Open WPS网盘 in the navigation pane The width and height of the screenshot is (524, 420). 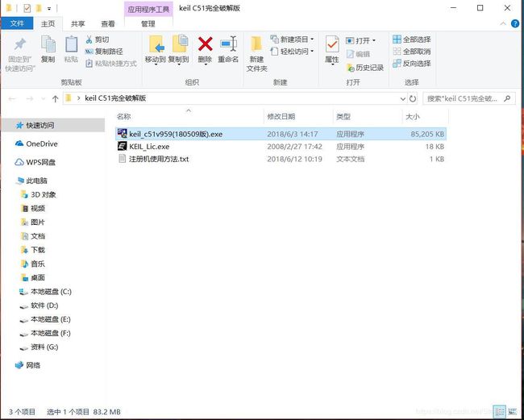click(x=40, y=162)
